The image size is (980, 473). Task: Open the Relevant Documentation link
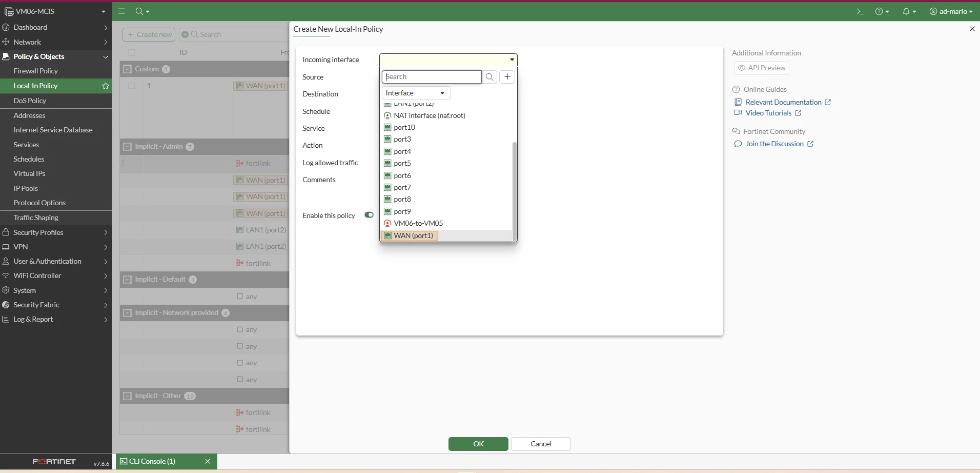click(783, 102)
